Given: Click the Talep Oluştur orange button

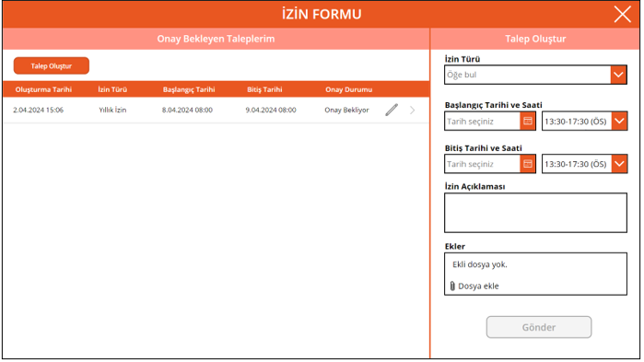Looking at the screenshot, I should [x=52, y=65].
